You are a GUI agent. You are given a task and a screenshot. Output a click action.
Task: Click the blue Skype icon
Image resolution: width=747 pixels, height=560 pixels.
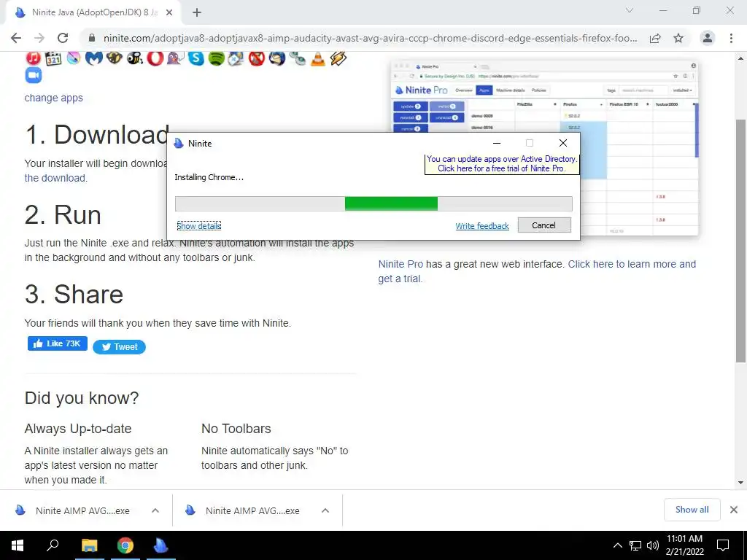pyautogui.click(x=196, y=58)
